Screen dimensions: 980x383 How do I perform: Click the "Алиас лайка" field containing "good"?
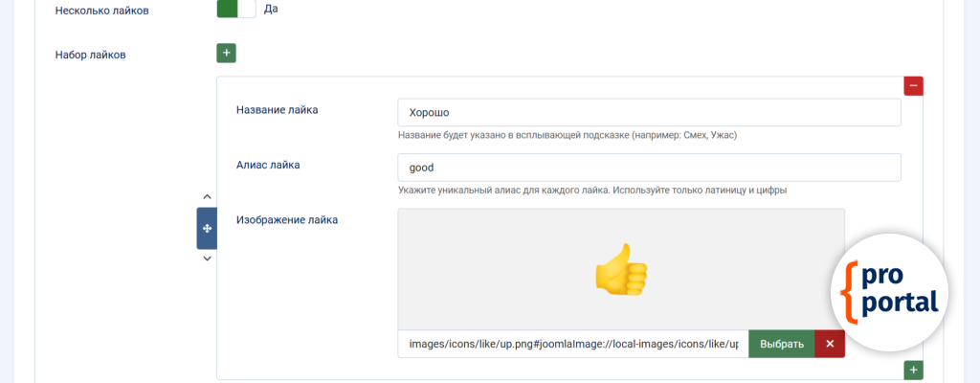(649, 168)
